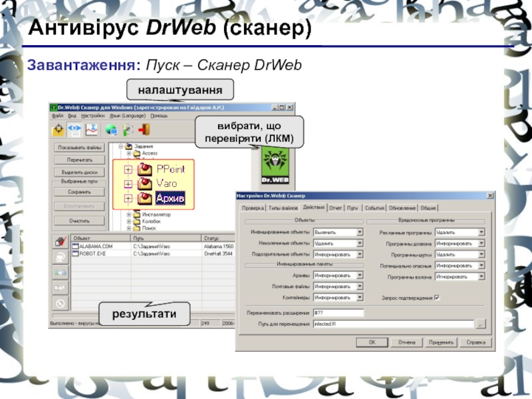Click the ALABAMA.COM file icon
This screenshot has width=532, height=399.
pyautogui.click(x=75, y=246)
